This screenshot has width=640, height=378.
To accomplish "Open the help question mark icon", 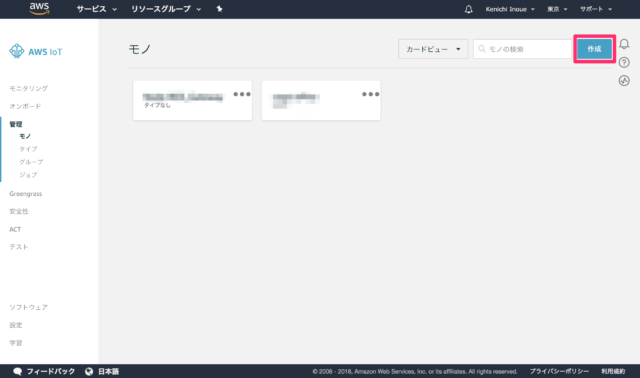I will tap(624, 62).
